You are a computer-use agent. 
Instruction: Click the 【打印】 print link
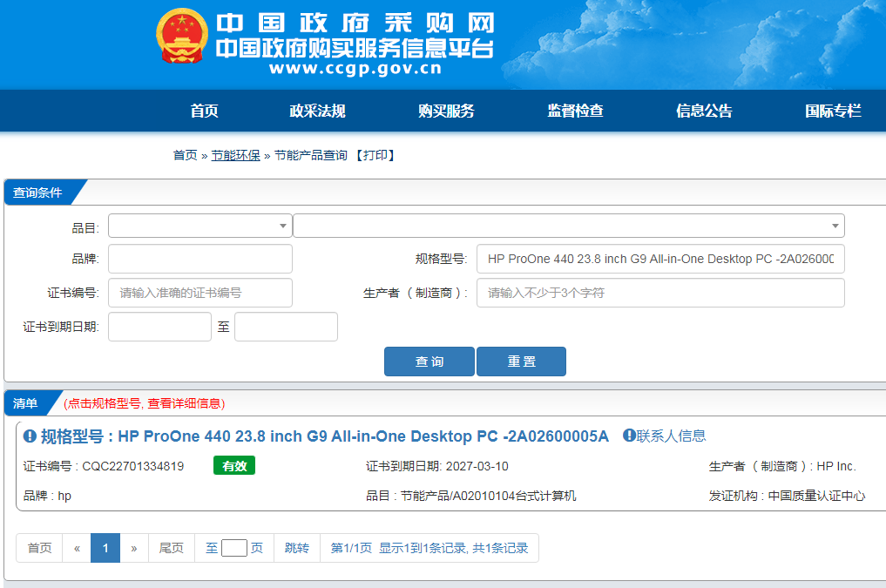375,155
